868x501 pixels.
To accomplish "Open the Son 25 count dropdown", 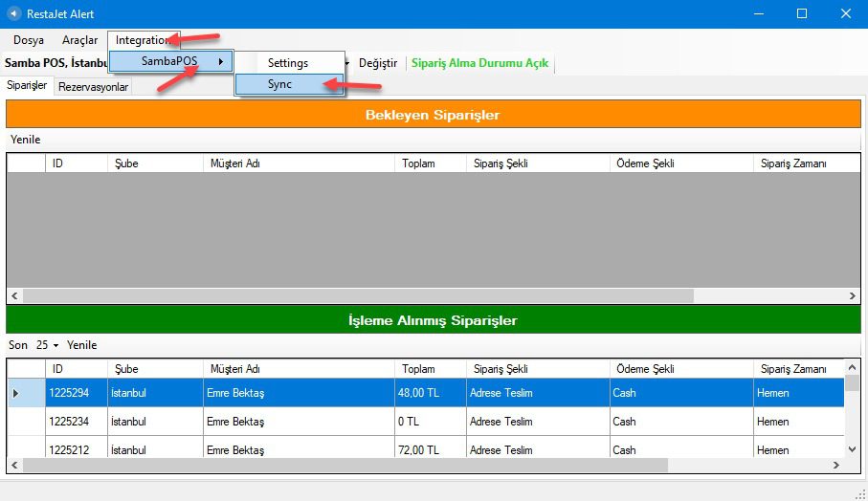I will tap(48, 345).
